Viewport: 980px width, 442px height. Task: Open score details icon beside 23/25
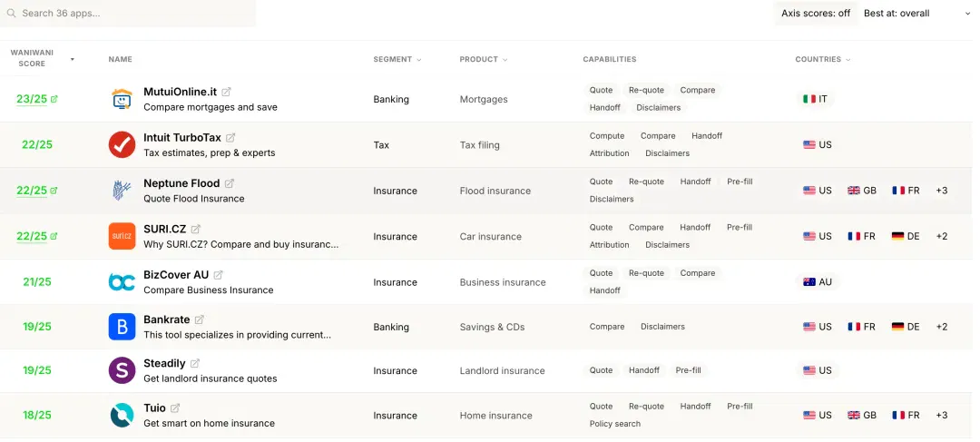pyautogui.click(x=54, y=99)
